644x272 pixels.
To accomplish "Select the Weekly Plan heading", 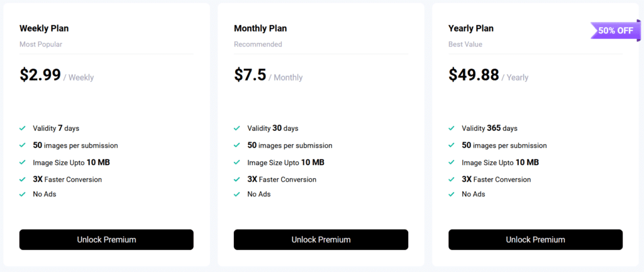I will point(44,28).
